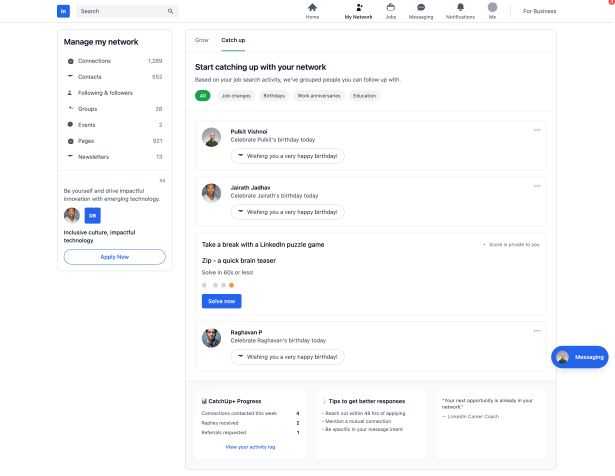Open the Contacts link
615x476 pixels.
pos(90,77)
